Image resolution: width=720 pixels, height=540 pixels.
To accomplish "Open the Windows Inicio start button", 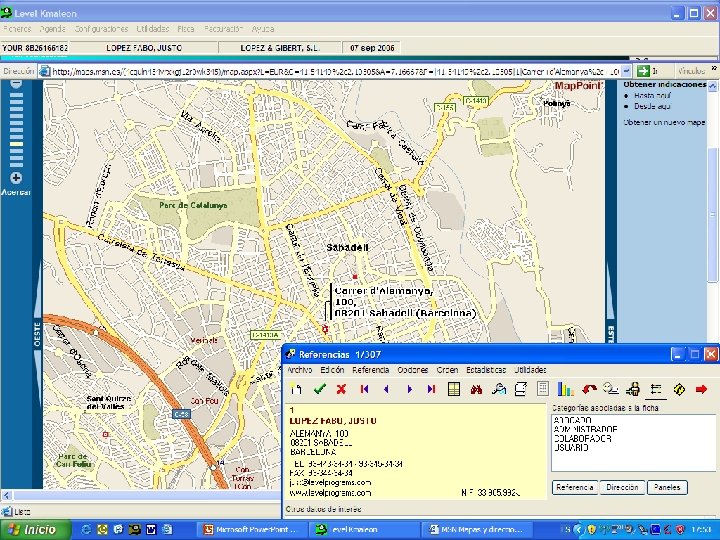I will (33, 529).
